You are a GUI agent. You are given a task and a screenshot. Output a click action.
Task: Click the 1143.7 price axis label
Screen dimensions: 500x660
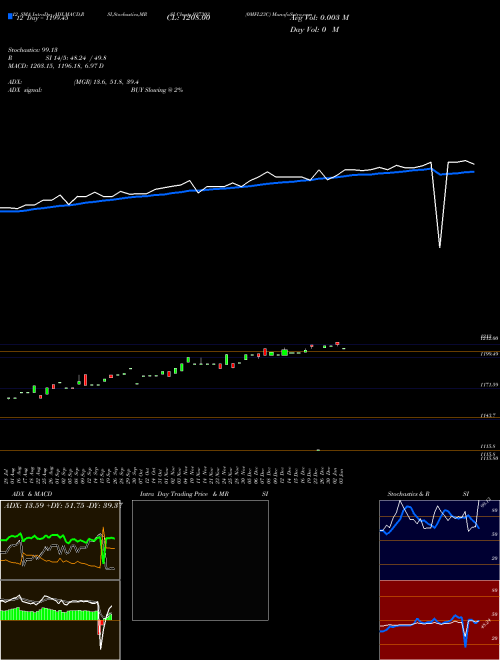489,415
